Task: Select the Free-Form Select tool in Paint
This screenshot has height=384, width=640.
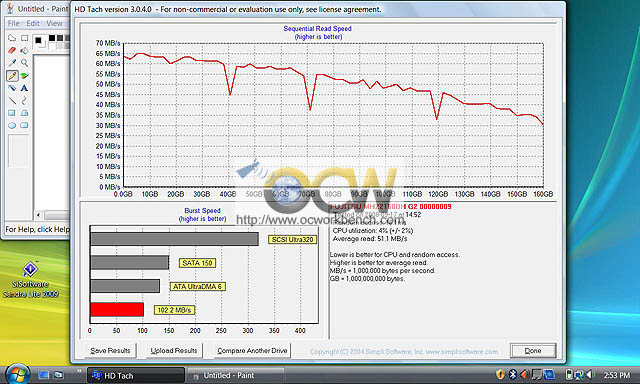Action: coord(12,38)
